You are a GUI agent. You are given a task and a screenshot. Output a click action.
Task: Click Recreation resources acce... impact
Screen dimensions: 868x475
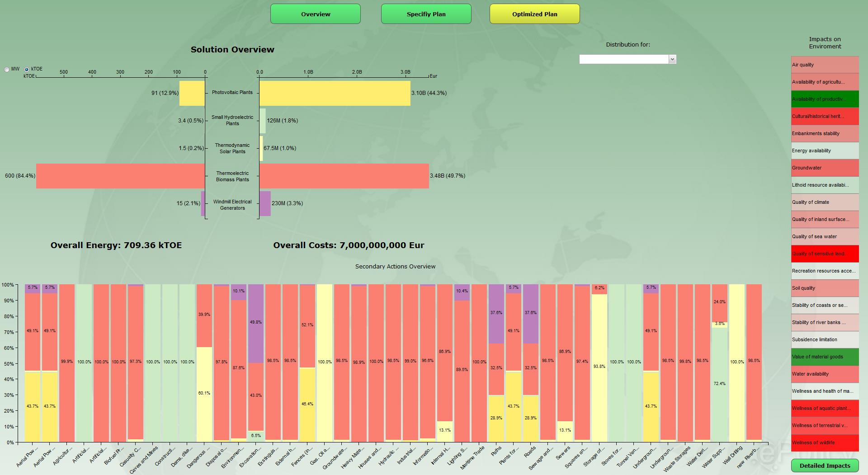825,271
